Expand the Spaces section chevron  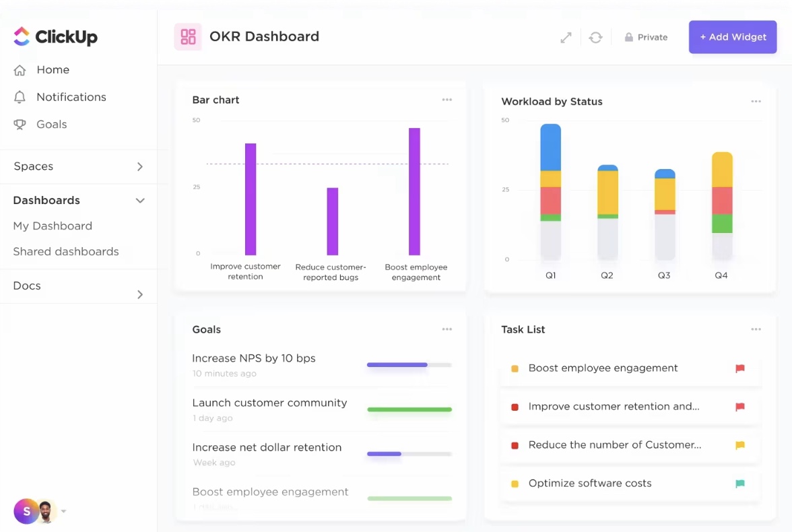(x=140, y=166)
